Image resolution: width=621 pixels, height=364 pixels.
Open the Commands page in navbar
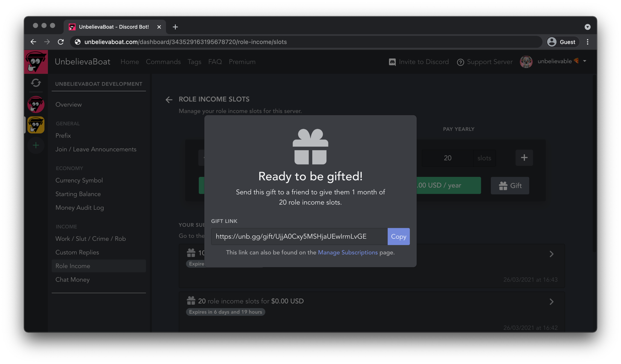pyautogui.click(x=163, y=62)
